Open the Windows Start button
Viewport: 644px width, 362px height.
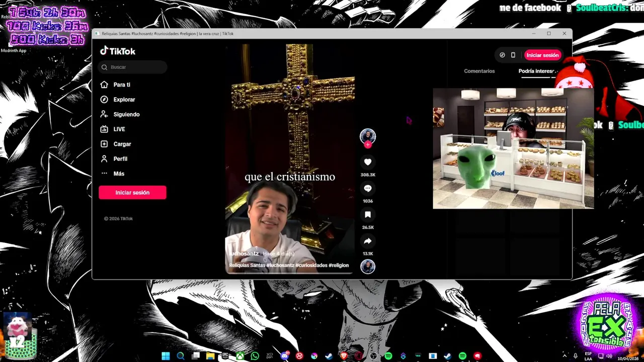166,356
